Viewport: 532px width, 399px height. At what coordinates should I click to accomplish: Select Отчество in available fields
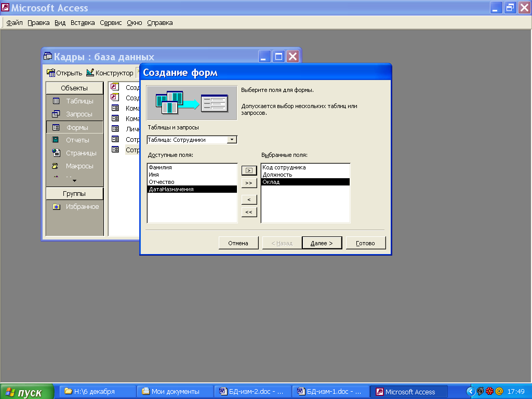click(192, 182)
